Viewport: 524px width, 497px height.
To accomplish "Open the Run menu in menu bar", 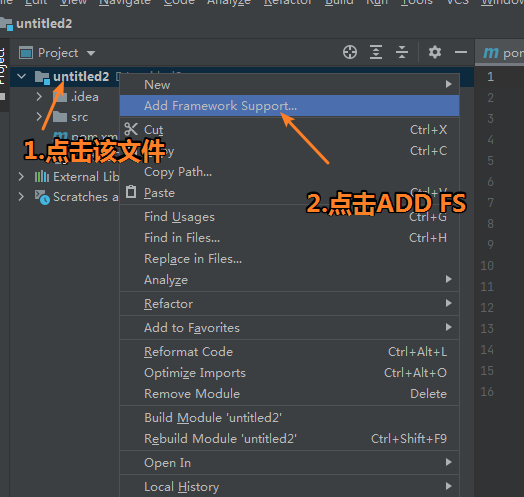I will 377,2.
